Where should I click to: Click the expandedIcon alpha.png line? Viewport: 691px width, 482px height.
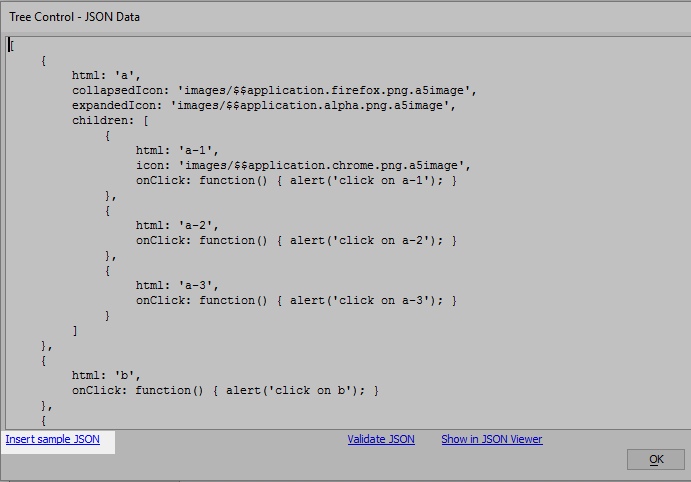click(x=264, y=105)
